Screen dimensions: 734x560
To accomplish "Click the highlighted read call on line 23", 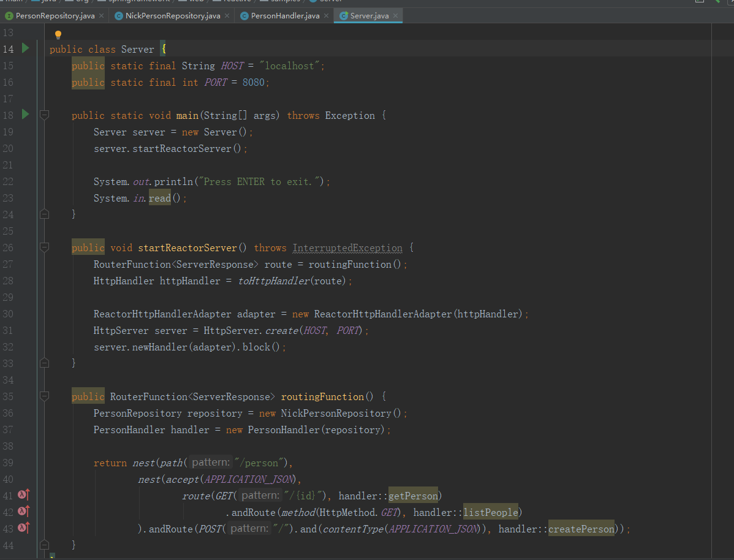I will click(x=160, y=198).
